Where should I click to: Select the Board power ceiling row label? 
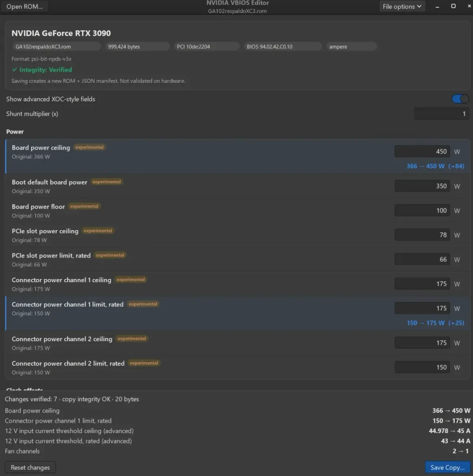pyautogui.click(x=41, y=147)
